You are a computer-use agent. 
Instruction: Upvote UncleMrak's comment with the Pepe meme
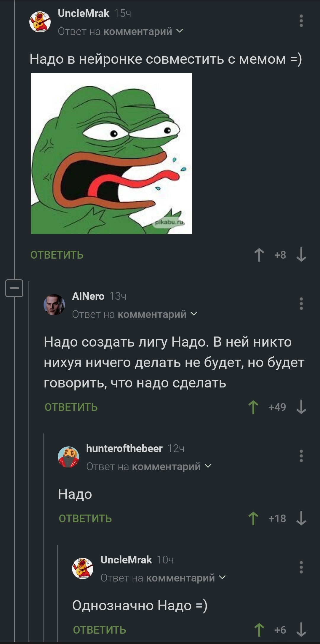259,255
